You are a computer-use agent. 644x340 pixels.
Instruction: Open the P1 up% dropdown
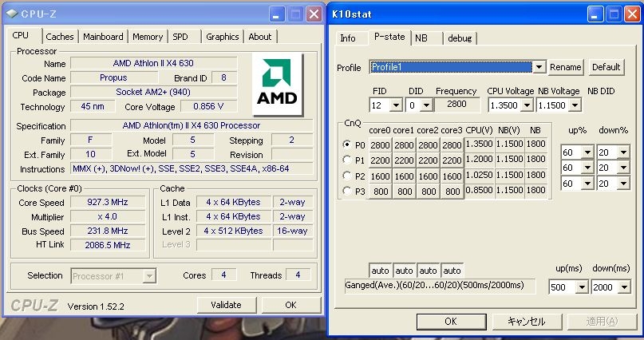coord(587,168)
